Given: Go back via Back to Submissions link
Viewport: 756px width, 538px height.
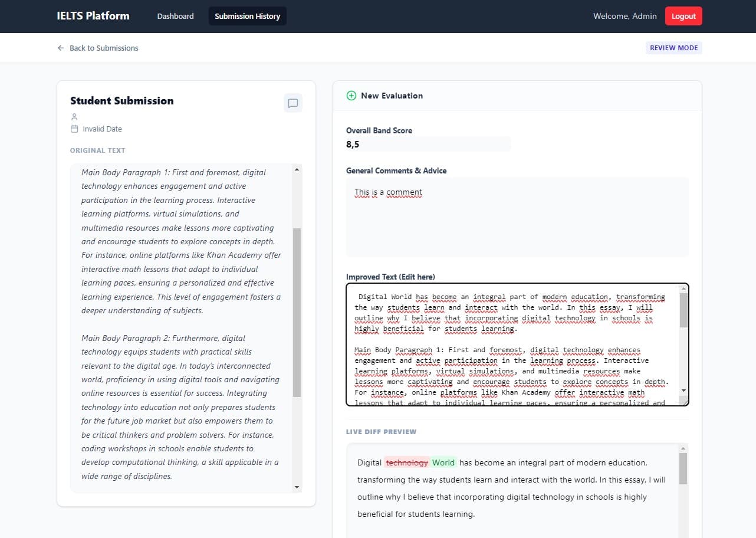Looking at the screenshot, I should coord(104,48).
